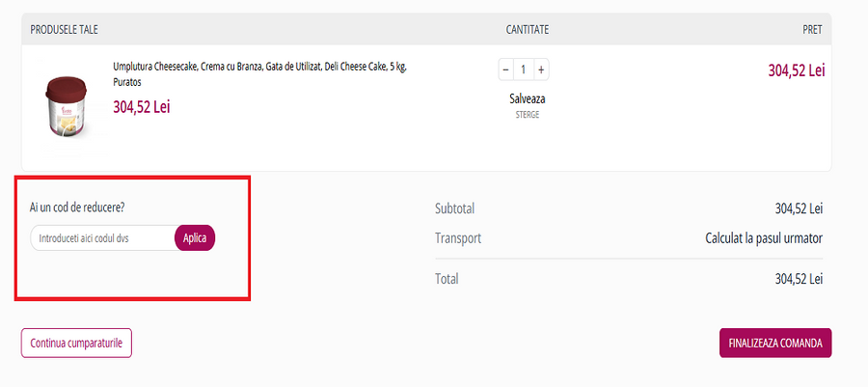Screen dimensions: 868x387
Task: Decrease quantity with the minus button
Action: [506, 69]
